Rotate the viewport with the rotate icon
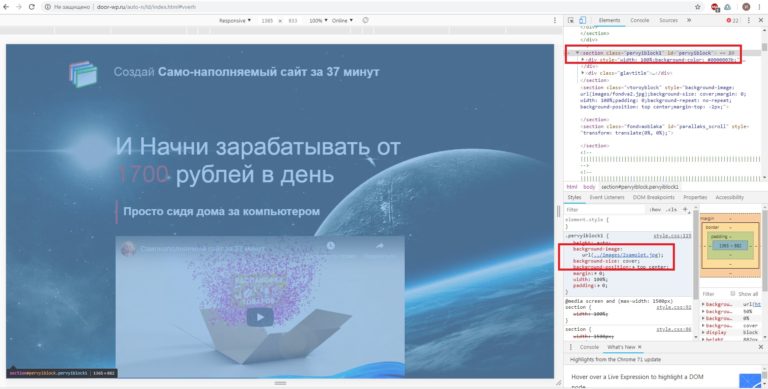The height and width of the screenshot is (389, 768). click(x=365, y=20)
